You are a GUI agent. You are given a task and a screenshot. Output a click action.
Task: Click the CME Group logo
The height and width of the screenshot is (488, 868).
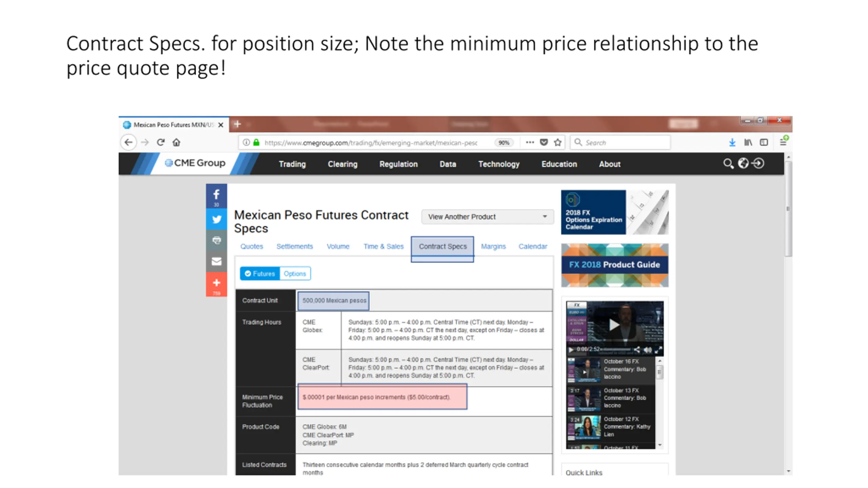coord(195,163)
